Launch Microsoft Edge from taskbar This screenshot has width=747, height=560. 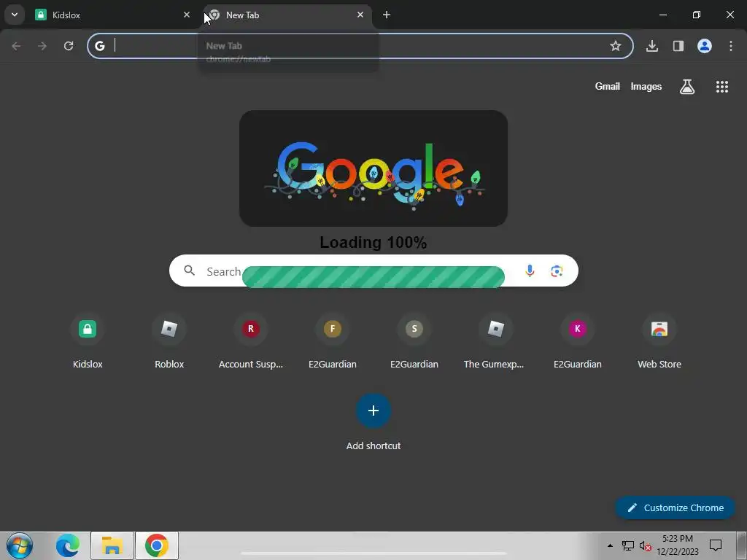(68, 545)
